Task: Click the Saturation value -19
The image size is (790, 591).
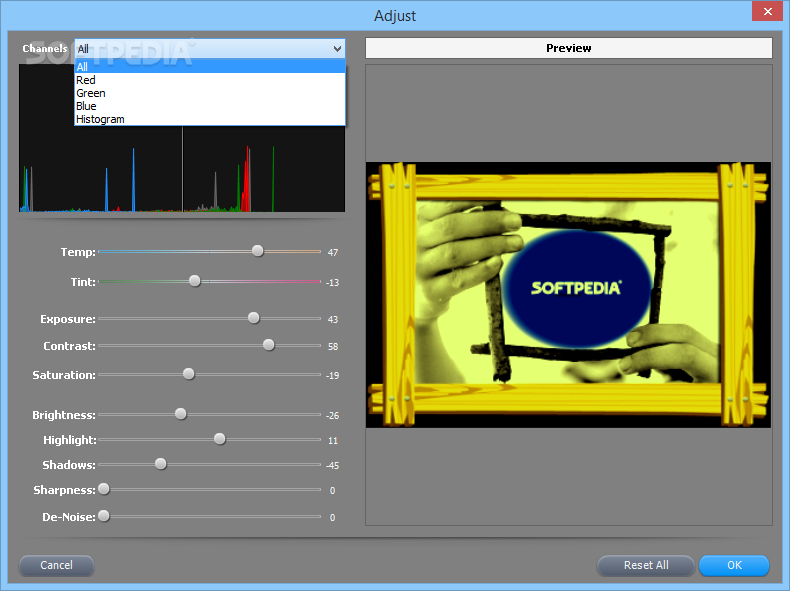Action: pyautogui.click(x=332, y=375)
